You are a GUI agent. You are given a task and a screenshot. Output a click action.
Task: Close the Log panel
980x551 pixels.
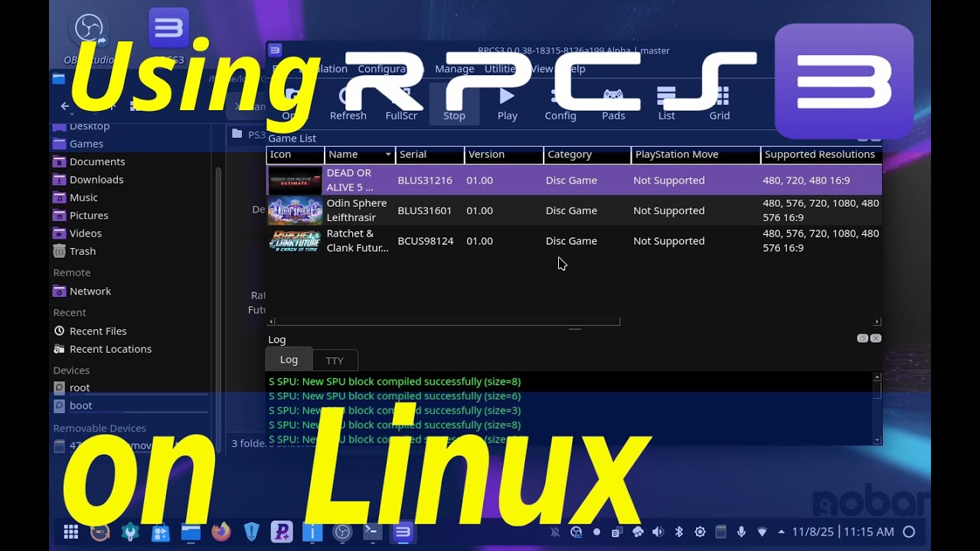[x=876, y=338]
